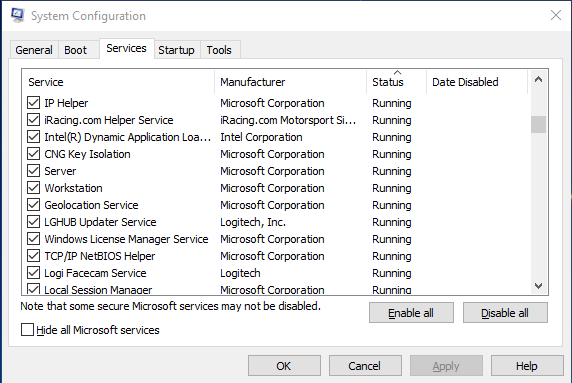Click 'Logitech, Inc.' manufacturer cell
This screenshot has width=572, height=383.
(x=253, y=222)
